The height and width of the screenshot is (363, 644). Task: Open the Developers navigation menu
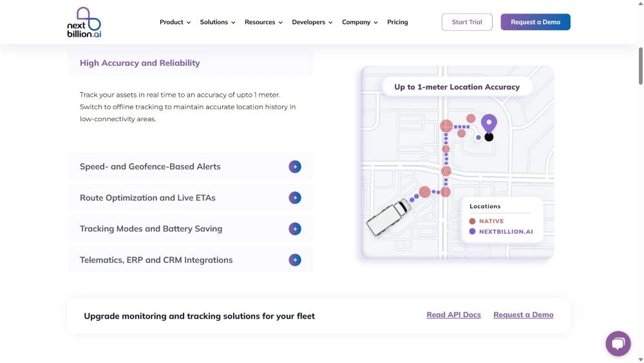click(312, 22)
